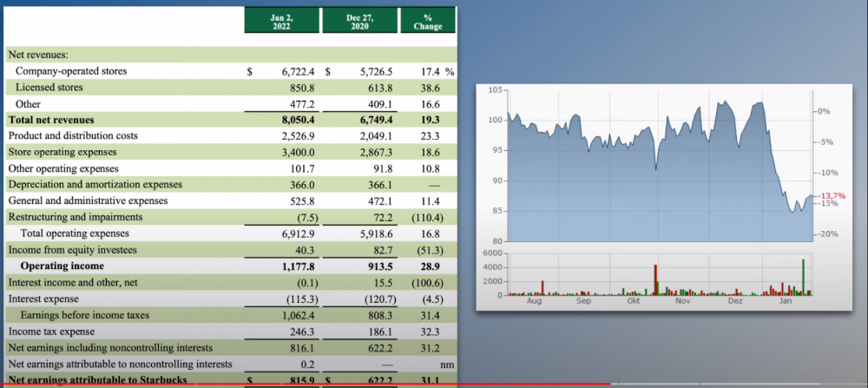The width and height of the screenshot is (868, 388).
Task: Click the (110.4) percent change value
Action: pyautogui.click(x=428, y=217)
